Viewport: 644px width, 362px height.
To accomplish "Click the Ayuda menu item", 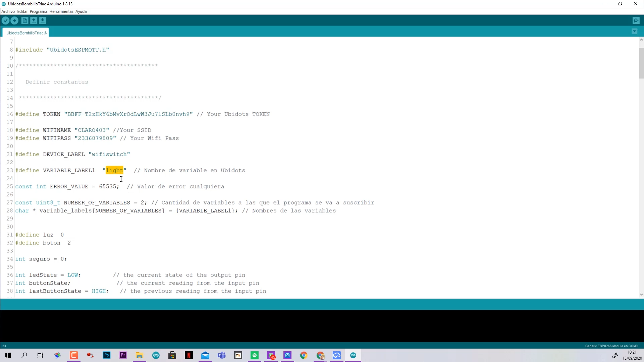I will (82, 11).
